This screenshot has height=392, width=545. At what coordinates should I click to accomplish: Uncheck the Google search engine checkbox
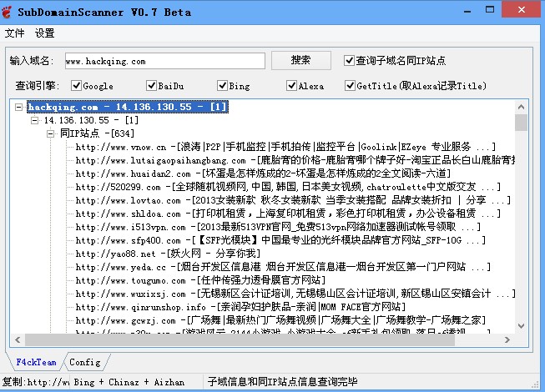point(77,85)
